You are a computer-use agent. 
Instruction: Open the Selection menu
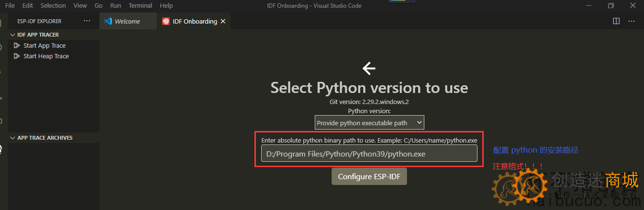(53, 5)
